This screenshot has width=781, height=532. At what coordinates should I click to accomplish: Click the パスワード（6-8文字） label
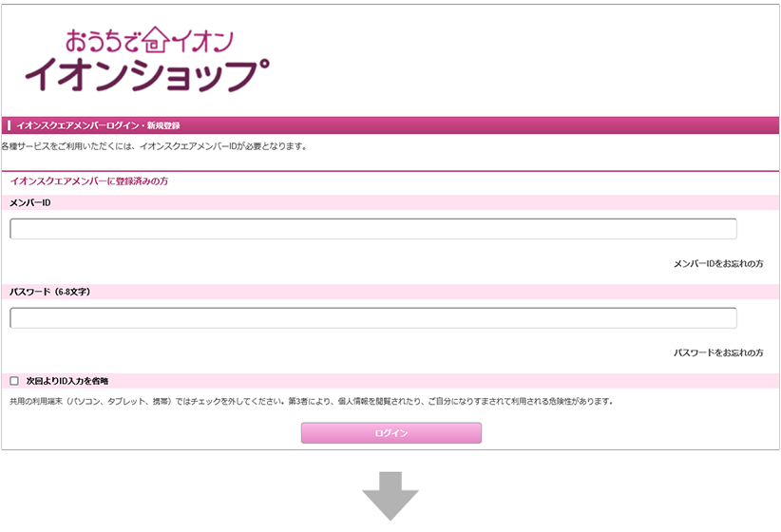pyautogui.click(x=49, y=292)
